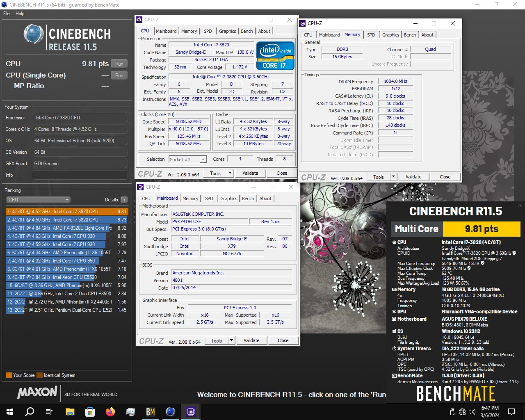Screen dimensions: 525x420
Task: Click the yellow 9.81 pts Multi Core score
Action: (482, 229)
